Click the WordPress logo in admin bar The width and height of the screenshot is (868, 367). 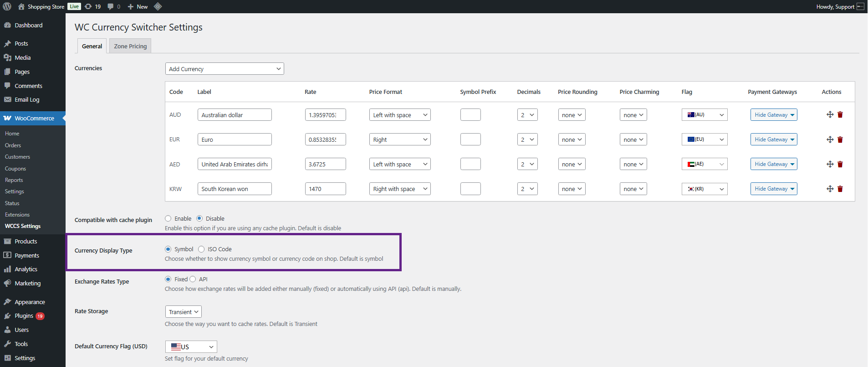pyautogui.click(x=7, y=6)
